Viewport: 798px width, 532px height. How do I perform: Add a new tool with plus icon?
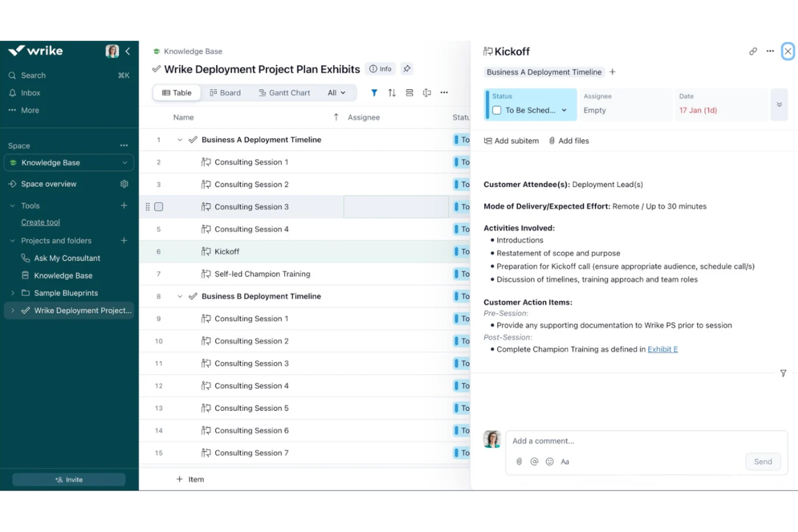(124, 205)
